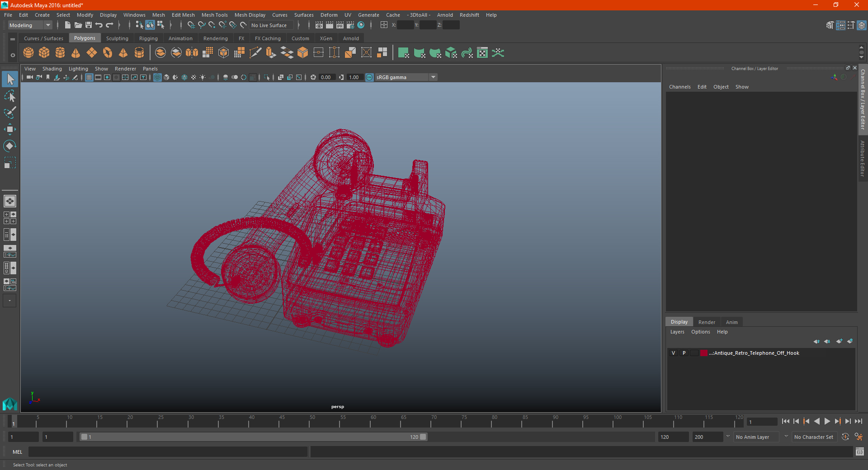
Task: Open IPR render icon
Action: click(340, 25)
